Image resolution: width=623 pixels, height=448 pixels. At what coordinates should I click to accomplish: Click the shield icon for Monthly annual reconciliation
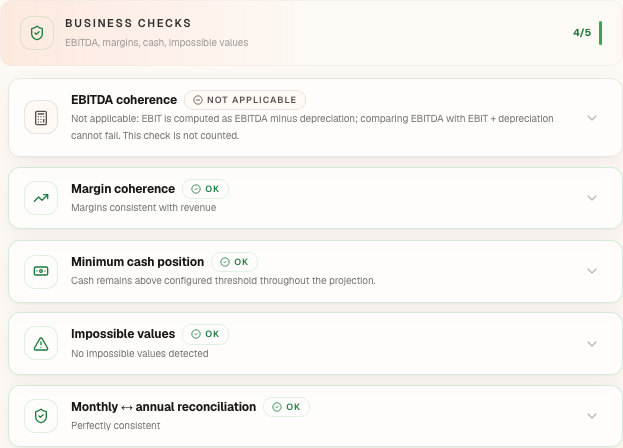pyautogui.click(x=41, y=416)
